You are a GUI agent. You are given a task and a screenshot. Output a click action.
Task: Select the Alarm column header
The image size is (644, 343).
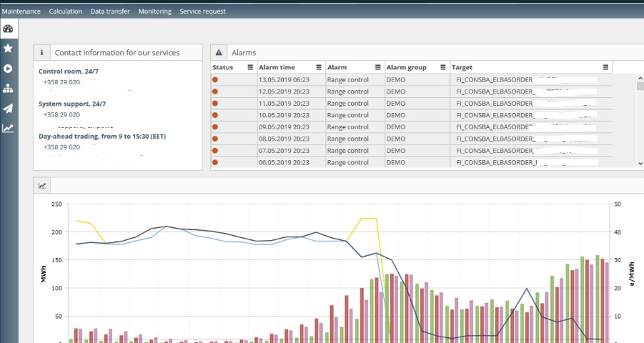tap(337, 67)
